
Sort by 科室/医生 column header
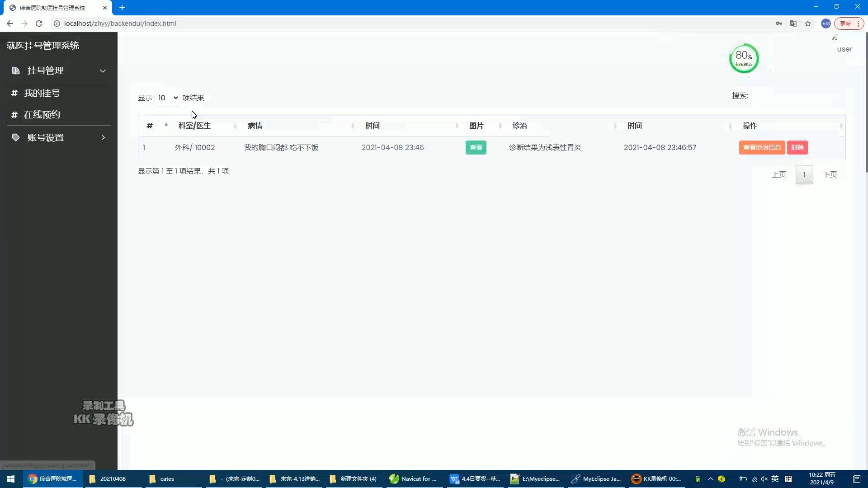point(205,126)
